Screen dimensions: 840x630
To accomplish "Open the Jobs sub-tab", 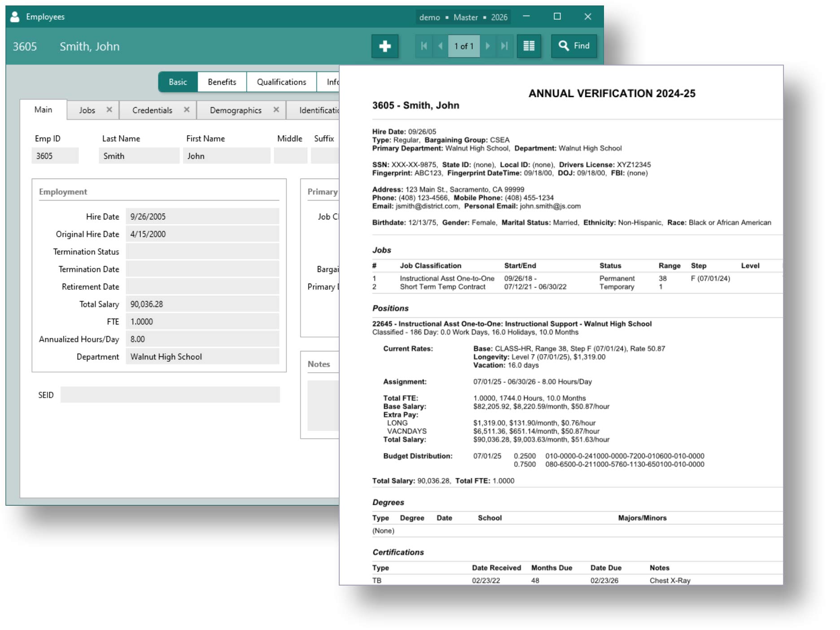I will pos(87,110).
